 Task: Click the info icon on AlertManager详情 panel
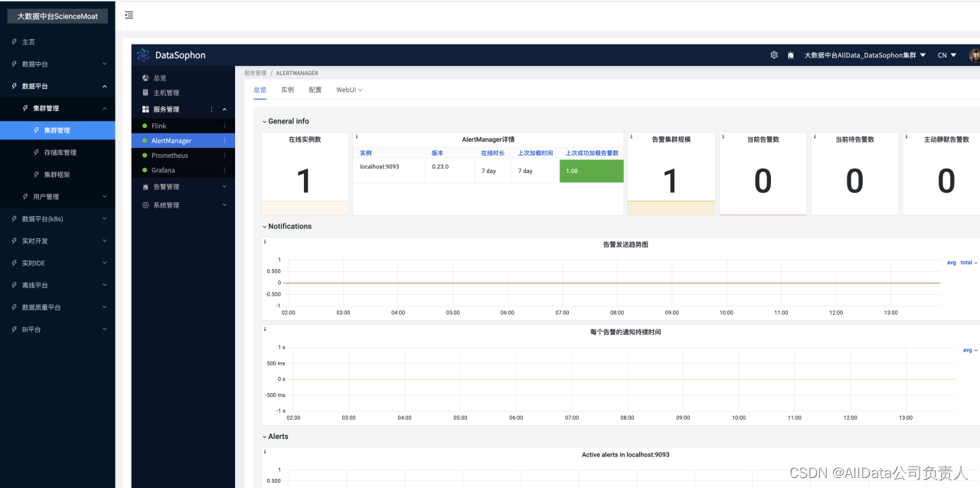(357, 136)
